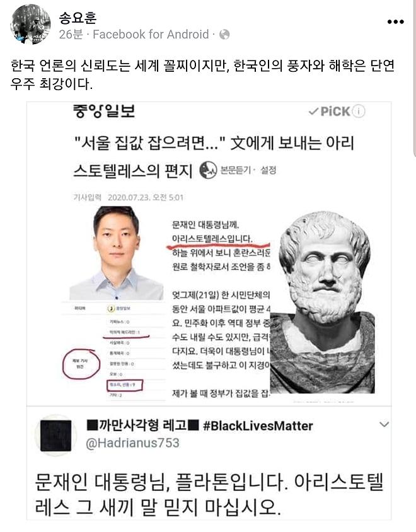Click the globe public privacy icon
This screenshot has width=416, height=532.
click(224, 34)
